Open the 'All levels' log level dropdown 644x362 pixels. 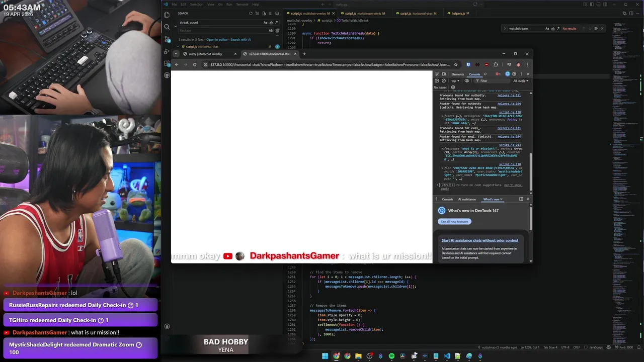point(521,80)
